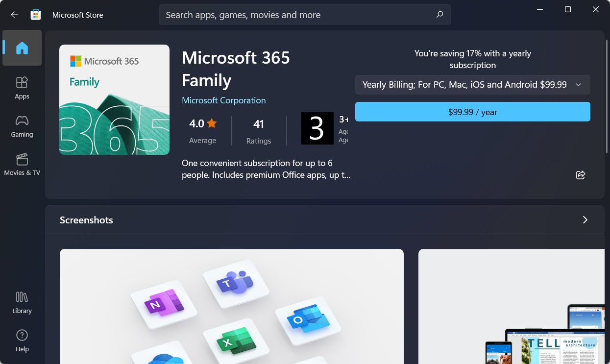Click the search magnifier icon
The image size is (610, 364).
pos(439,15)
